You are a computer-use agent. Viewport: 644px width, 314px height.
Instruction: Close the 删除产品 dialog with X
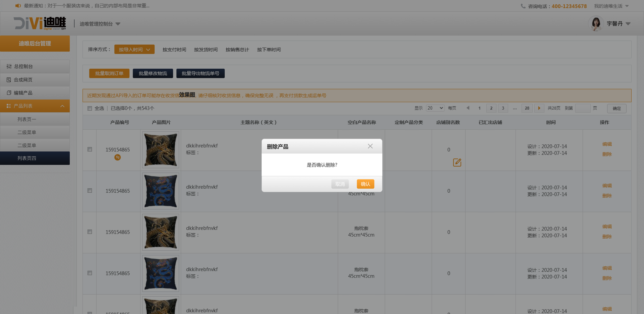[x=370, y=146]
